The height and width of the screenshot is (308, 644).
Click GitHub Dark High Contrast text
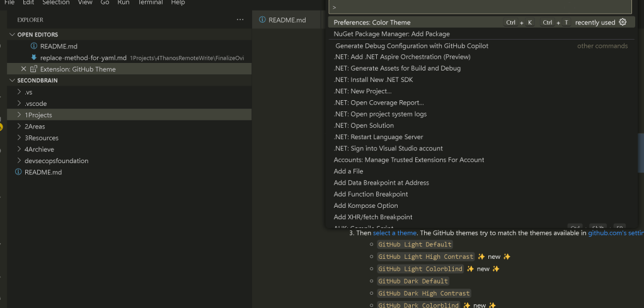424,294
